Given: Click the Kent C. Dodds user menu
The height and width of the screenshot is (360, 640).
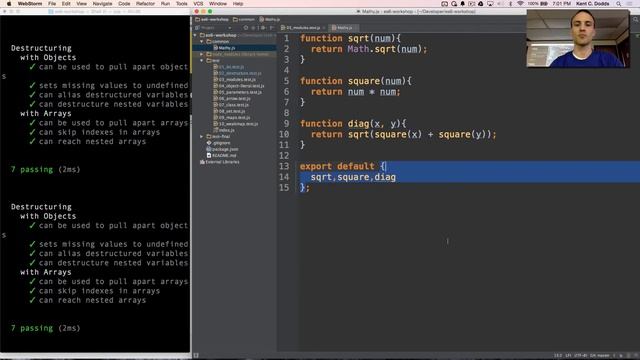Looking at the screenshot, I should pyautogui.click(x=593, y=4).
